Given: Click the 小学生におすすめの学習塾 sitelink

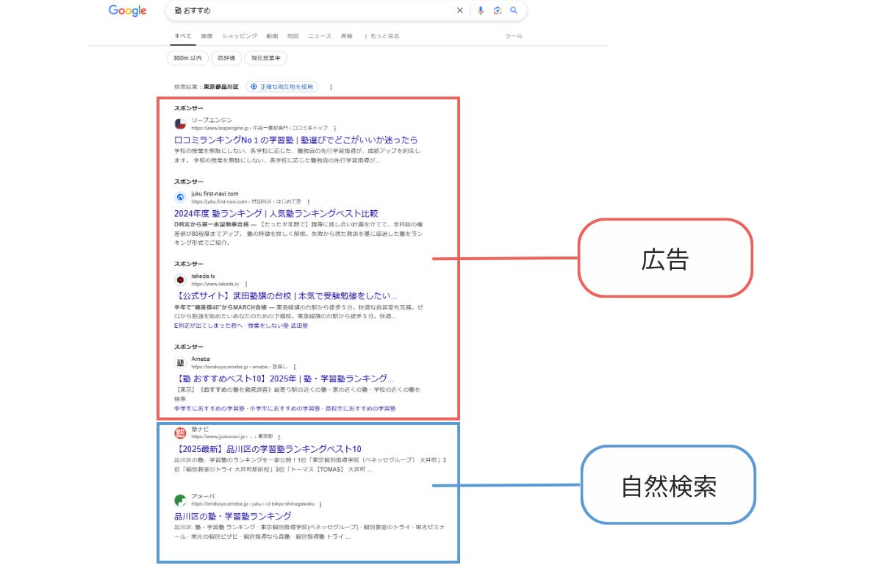Looking at the screenshot, I should point(284,408).
